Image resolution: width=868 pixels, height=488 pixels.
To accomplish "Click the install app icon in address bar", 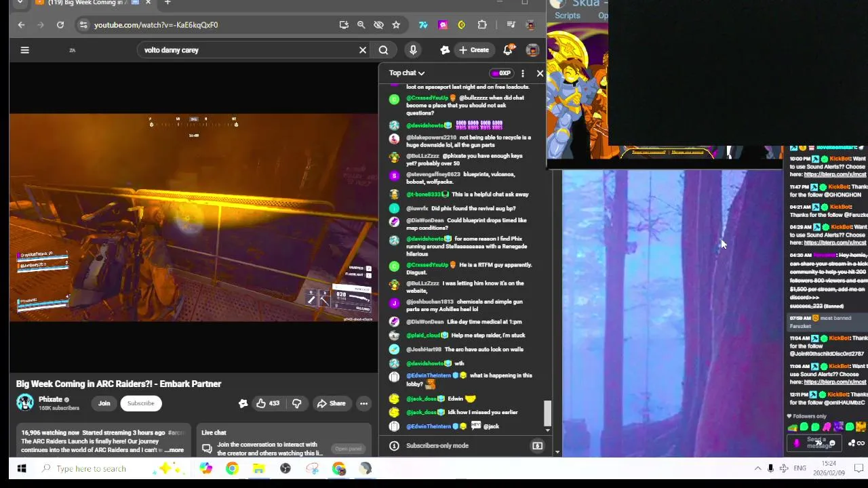I will (x=344, y=25).
